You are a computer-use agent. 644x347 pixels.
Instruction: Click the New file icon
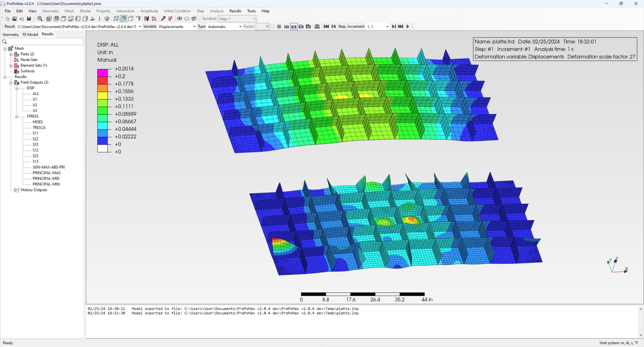pyautogui.click(x=7, y=19)
